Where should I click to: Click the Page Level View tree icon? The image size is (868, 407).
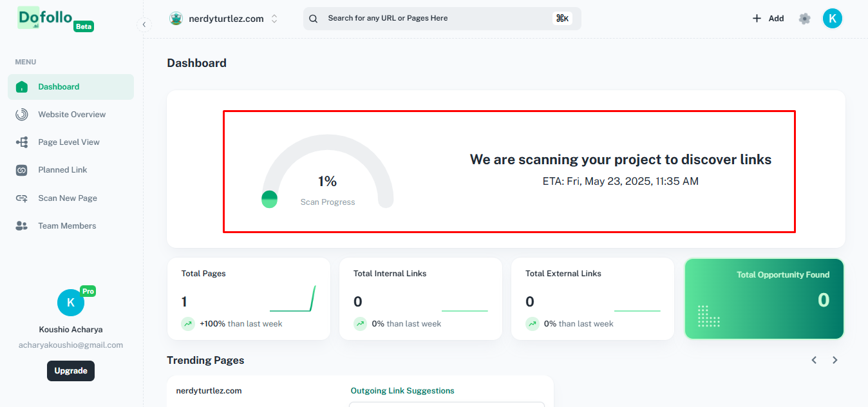tap(22, 142)
